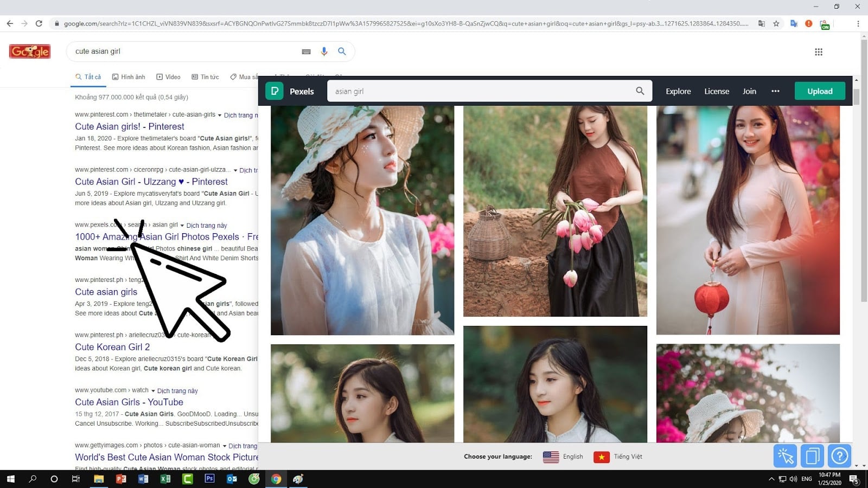This screenshot has height=488, width=868.
Task: Open the photo of girl holding pink lotus flowers
Action: (x=555, y=211)
